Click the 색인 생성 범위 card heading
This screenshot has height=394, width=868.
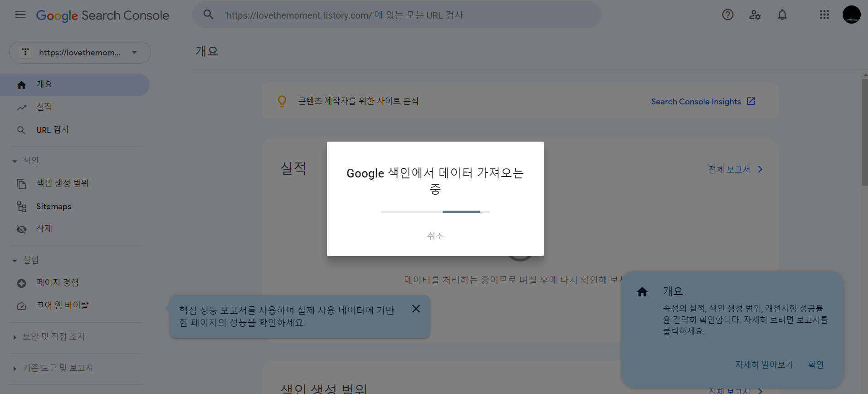pyautogui.click(x=323, y=389)
